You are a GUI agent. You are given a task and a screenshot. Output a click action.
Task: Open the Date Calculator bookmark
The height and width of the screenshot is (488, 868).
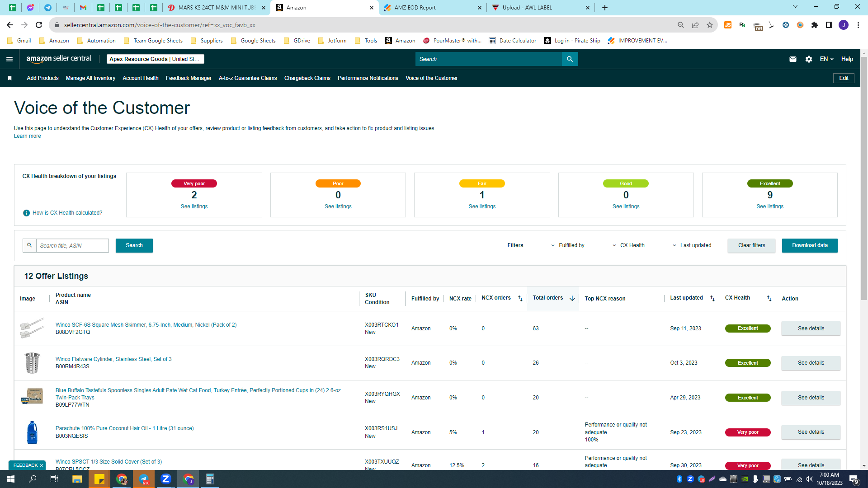tap(513, 41)
